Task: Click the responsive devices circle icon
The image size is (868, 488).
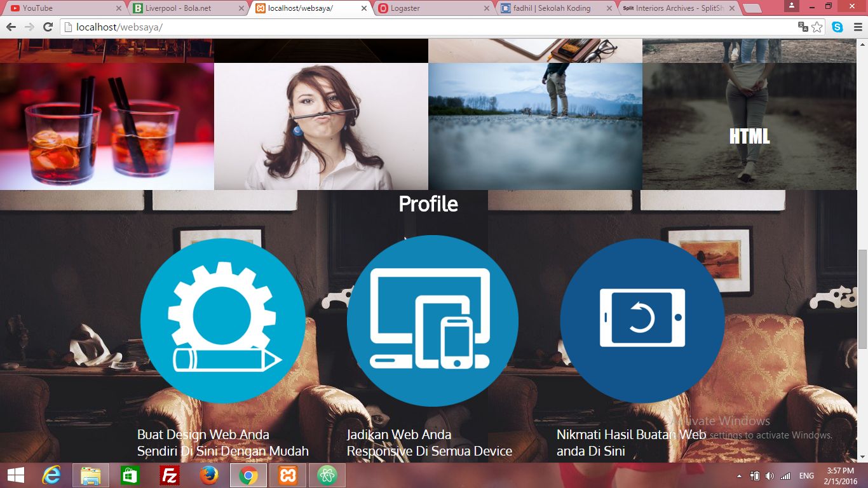Action: coord(432,320)
